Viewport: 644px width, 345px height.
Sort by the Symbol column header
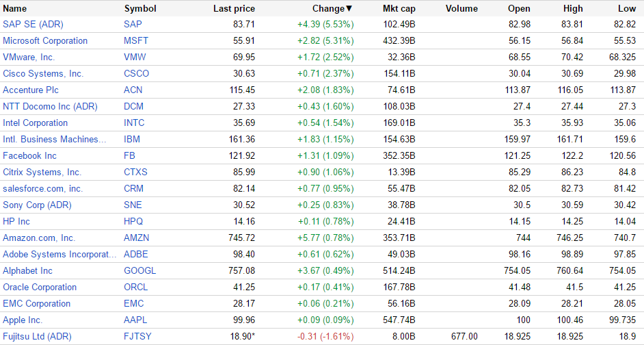140,9
